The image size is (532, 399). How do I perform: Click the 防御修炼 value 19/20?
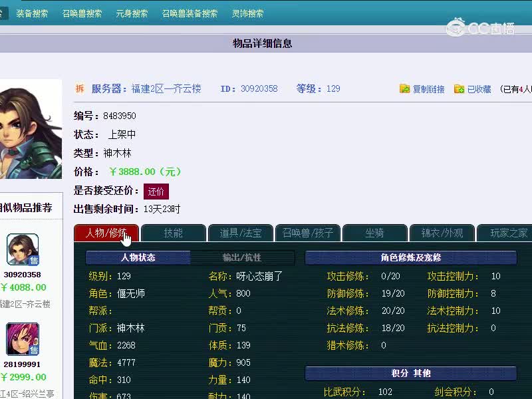[393, 293]
